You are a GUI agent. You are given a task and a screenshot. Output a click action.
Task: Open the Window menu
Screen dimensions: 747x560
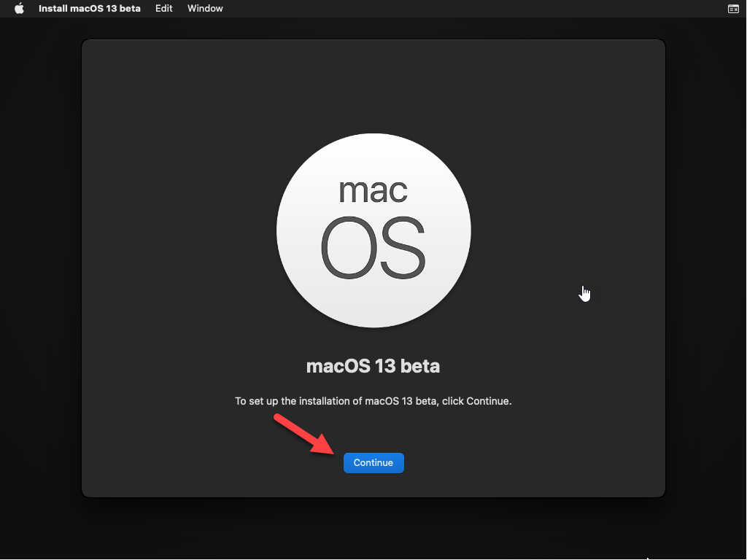coord(205,9)
